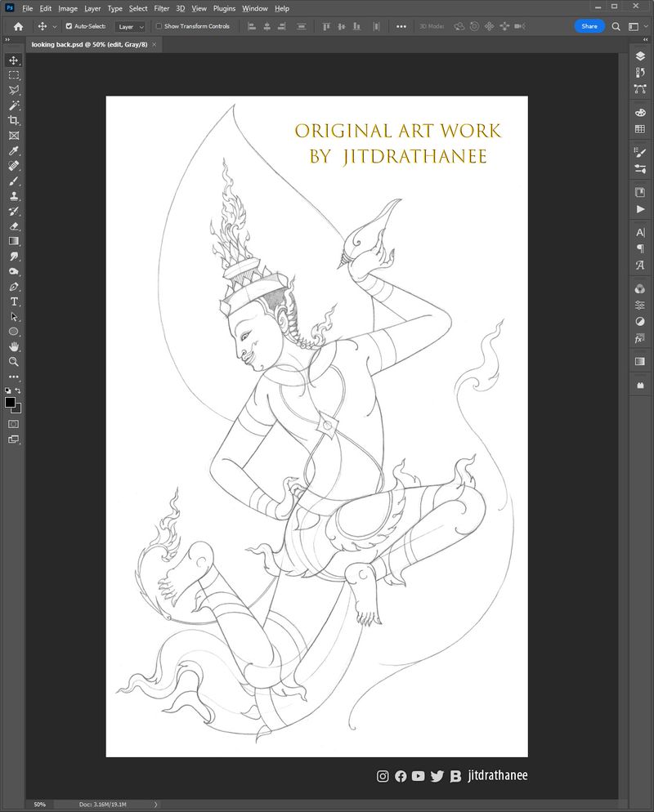Select the Ellipse shape tool

[x=14, y=332]
